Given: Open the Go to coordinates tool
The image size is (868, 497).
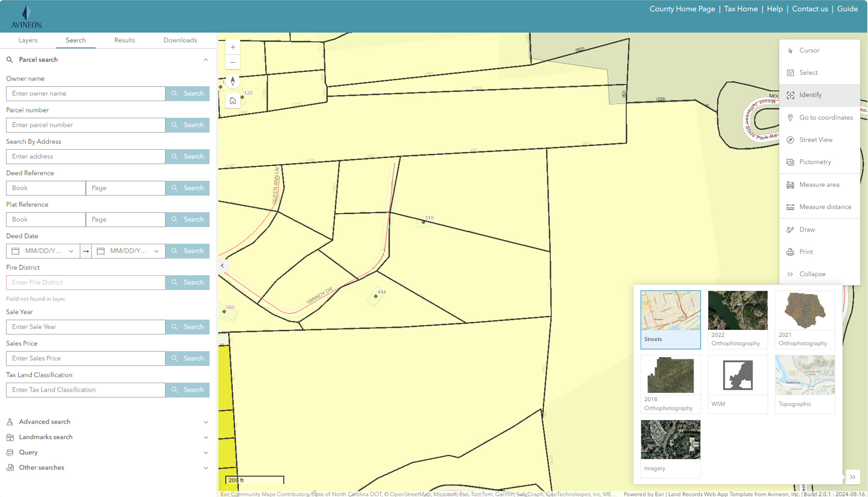Looking at the screenshot, I should click(826, 117).
